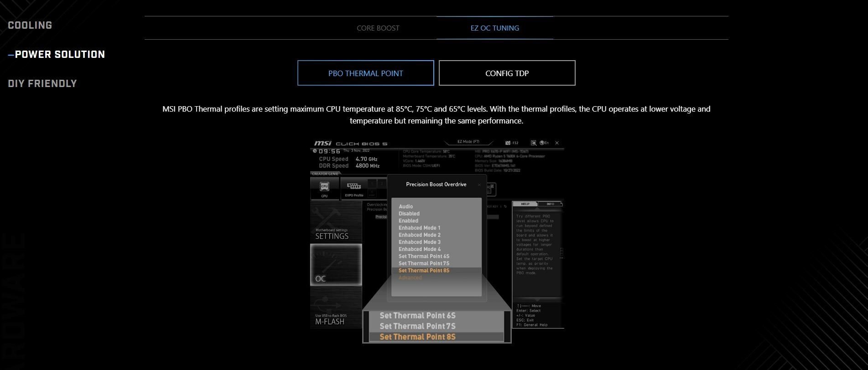Screen dimensions: 868x370
Task: Click the MSI logo in the BIOS header
Action: coord(323,144)
